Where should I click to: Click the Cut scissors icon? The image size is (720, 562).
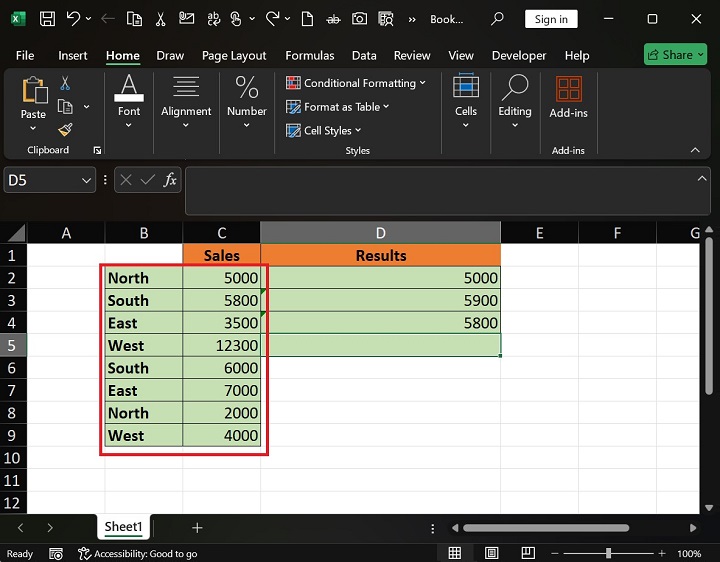click(65, 84)
